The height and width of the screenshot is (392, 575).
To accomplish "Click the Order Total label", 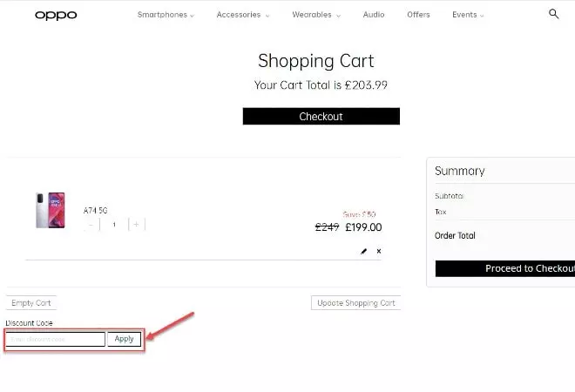I will pyautogui.click(x=455, y=235).
